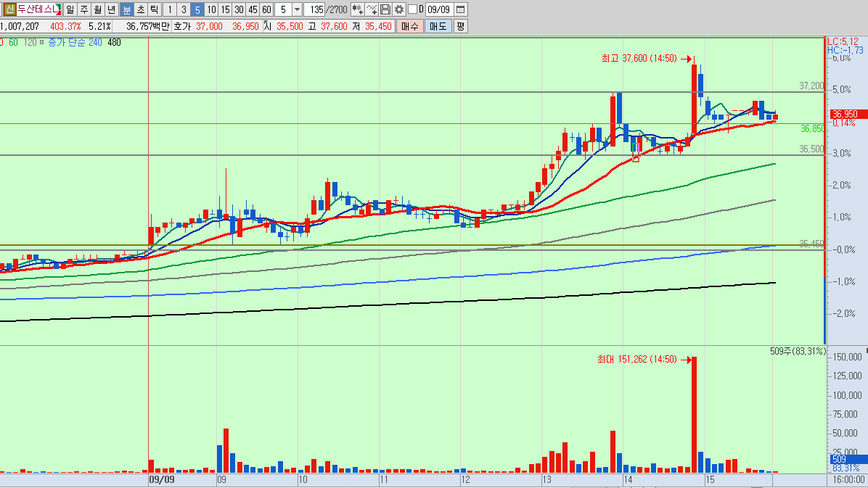Viewport: 868px width, 488px height.
Task: Click the 37,200 horizontal line label
Action: pyautogui.click(x=811, y=86)
